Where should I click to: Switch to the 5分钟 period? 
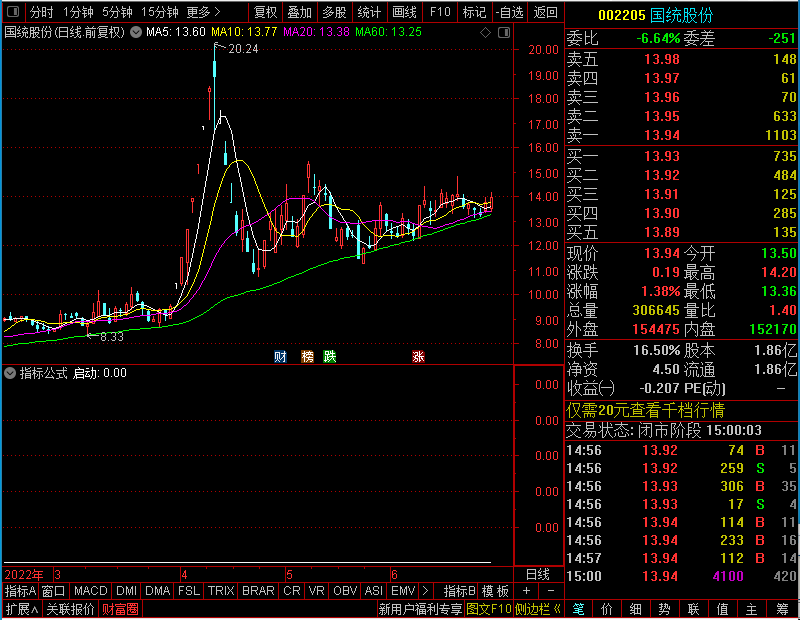pyautogui.click(x=117, y=12)
